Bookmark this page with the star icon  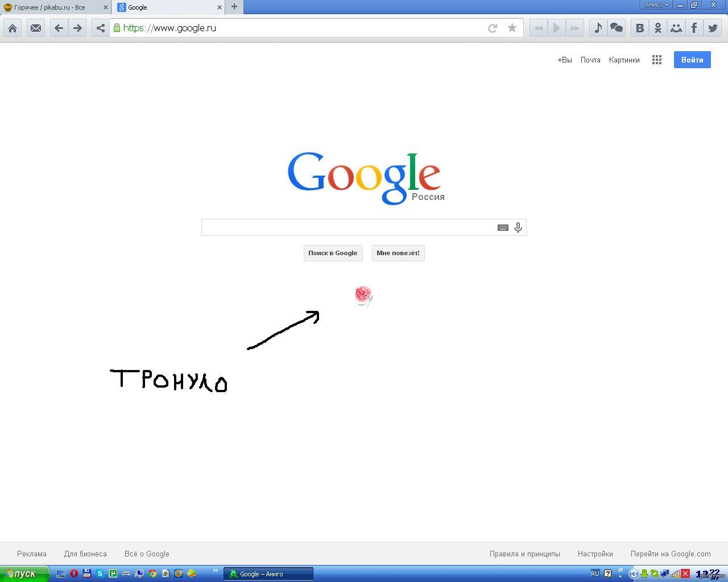pyautogui.click(x=512, y=28)
